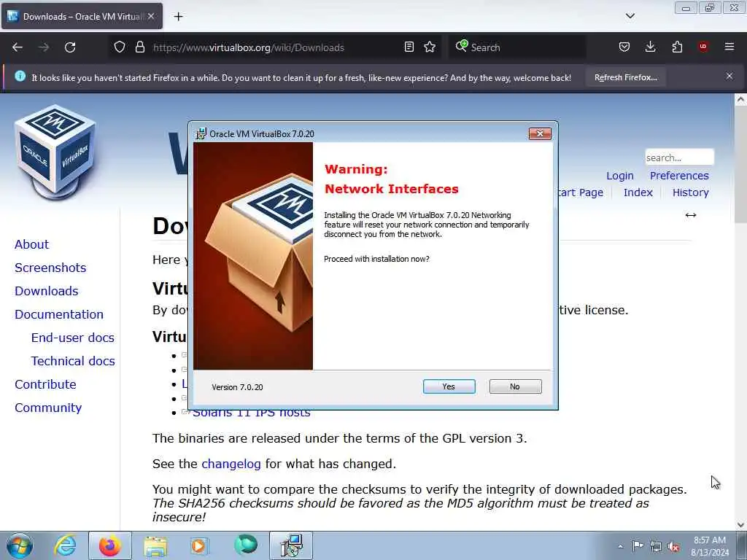This screenshot has width=747, height=560.
Task: Close the Oracle VM VirtualBox installer dialog
Action: pos(540,134)
